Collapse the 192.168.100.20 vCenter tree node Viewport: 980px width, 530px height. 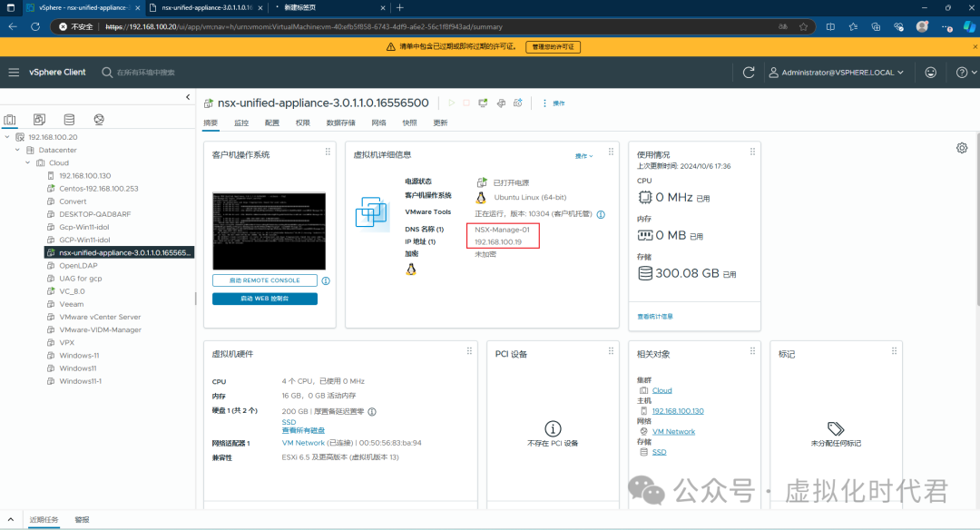[x=7, y=137]
